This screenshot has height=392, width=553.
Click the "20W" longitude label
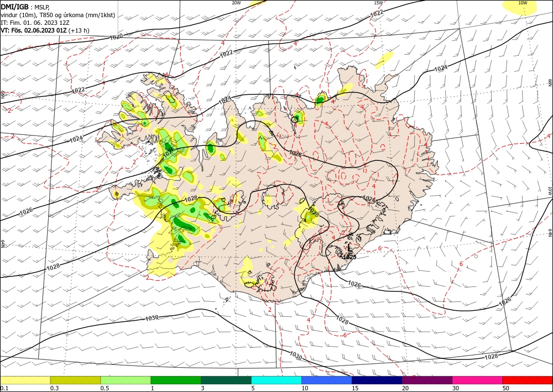coord(236,3)
